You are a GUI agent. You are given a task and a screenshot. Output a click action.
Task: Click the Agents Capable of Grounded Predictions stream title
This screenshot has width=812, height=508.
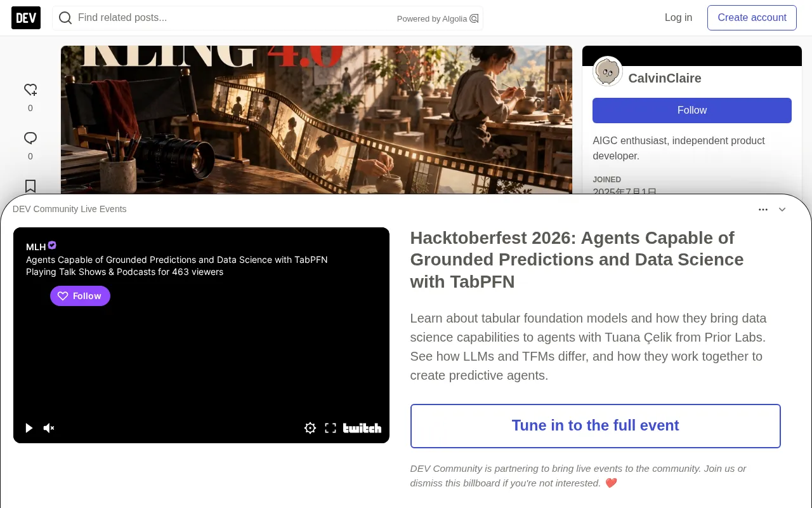(177, 260)
